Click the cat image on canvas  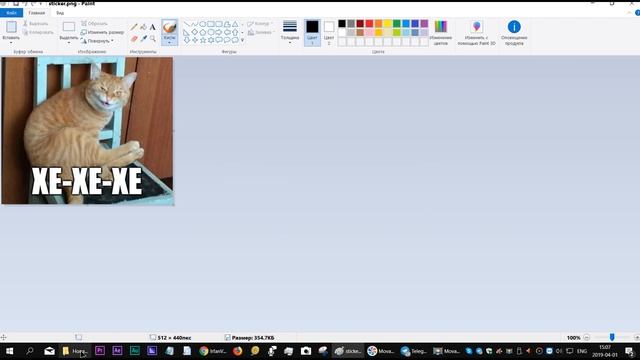tap(87, 131)
